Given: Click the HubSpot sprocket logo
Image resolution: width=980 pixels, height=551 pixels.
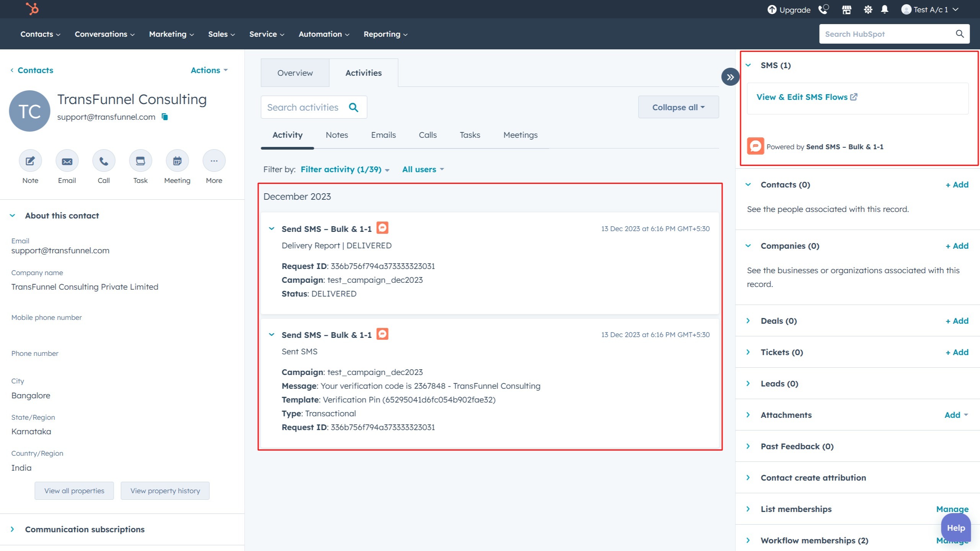Looking at the screenshot, I should 33,8.
